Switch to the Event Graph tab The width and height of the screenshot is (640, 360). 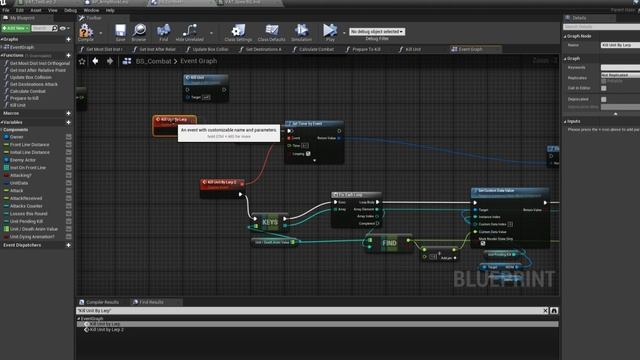[x=476, y=49]
